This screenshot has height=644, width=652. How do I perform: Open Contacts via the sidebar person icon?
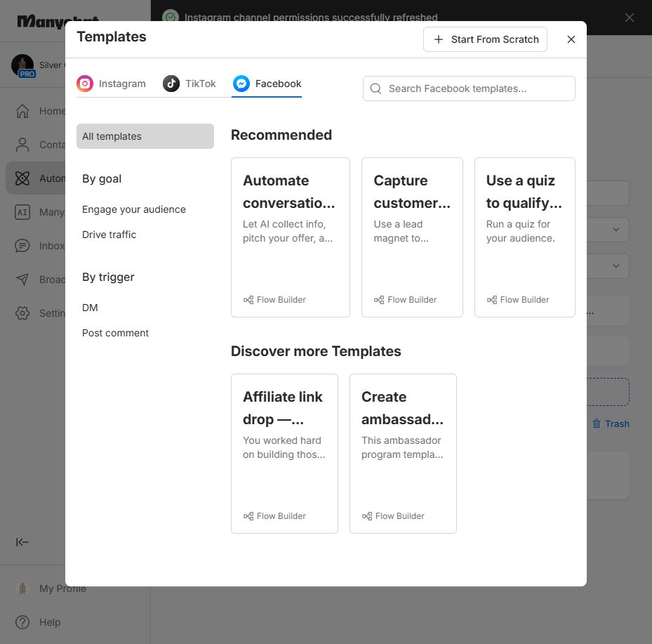pos(22,145)
